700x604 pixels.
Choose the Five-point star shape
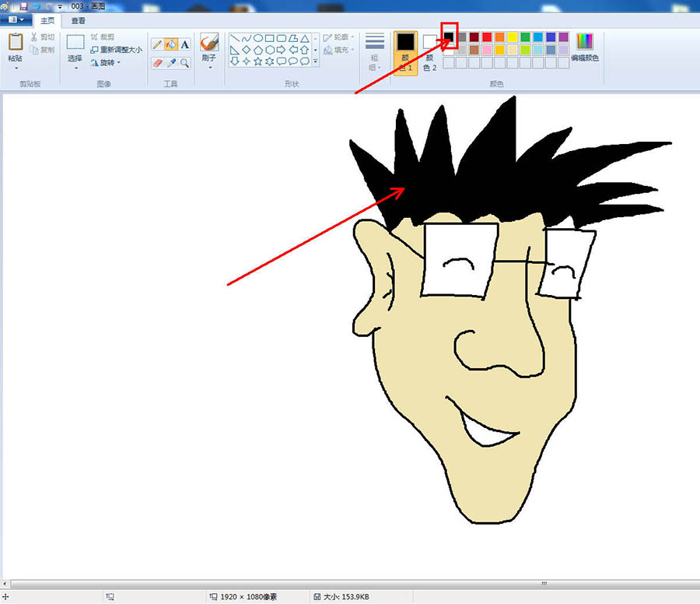(x=258, y=61)
